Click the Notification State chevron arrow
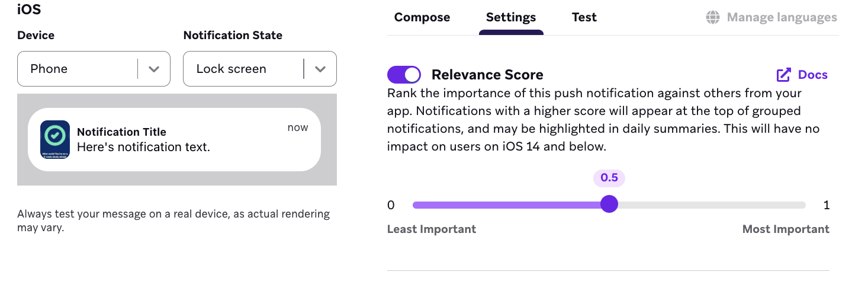This screenshot has width=868, height=294. [320, 69]
